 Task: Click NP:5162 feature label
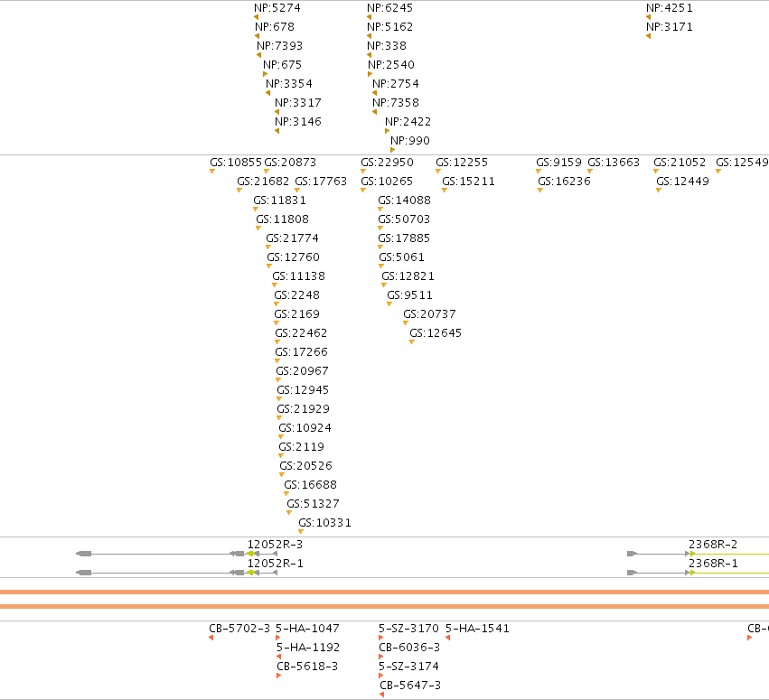(389, 27)
